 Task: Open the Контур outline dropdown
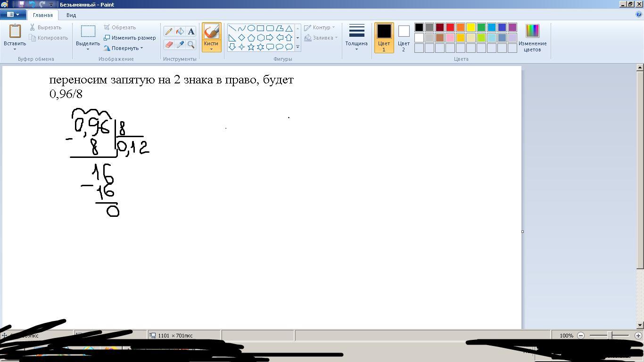pos(320,27)
